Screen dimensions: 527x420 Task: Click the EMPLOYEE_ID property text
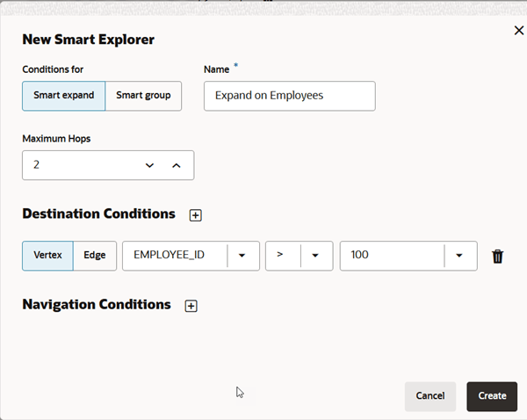(173, 256)
